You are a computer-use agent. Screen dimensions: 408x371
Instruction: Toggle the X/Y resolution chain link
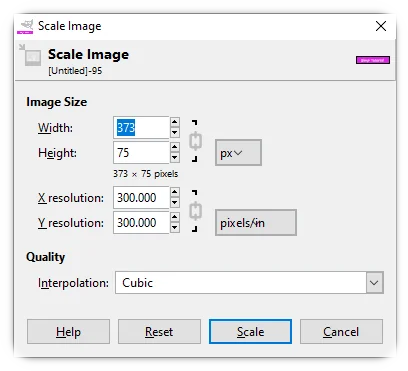click(196, 211)
